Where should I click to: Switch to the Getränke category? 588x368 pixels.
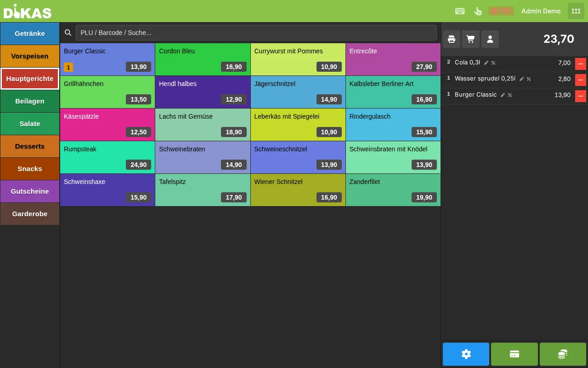[30, 34]
